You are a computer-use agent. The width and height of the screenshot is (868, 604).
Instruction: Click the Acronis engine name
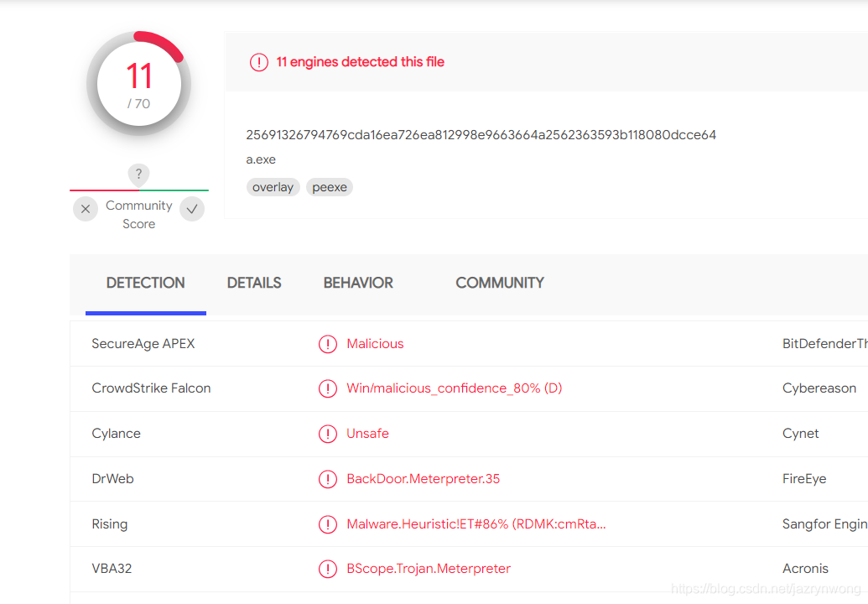(x=805, y=569)
